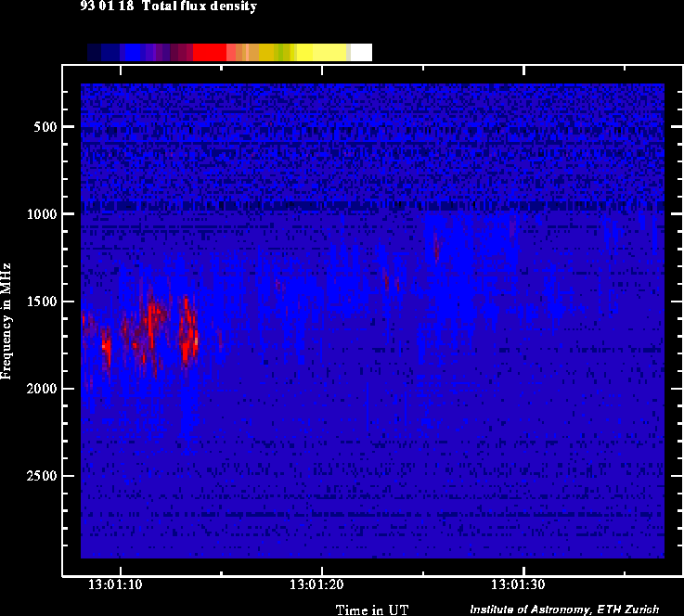Click the 'Frequency in MHz' axis label

(x=6, y=321)
